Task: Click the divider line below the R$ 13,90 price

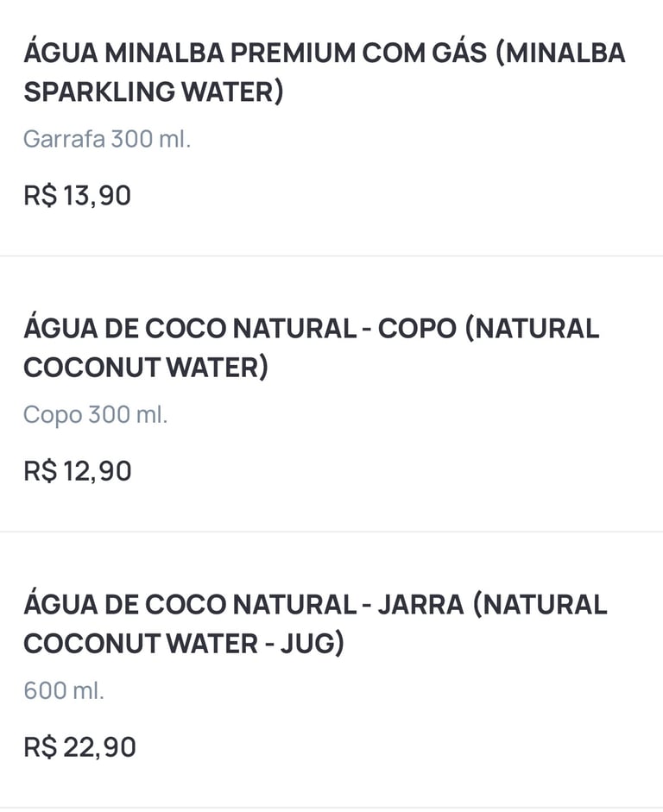Action: (x=331, y=256)
